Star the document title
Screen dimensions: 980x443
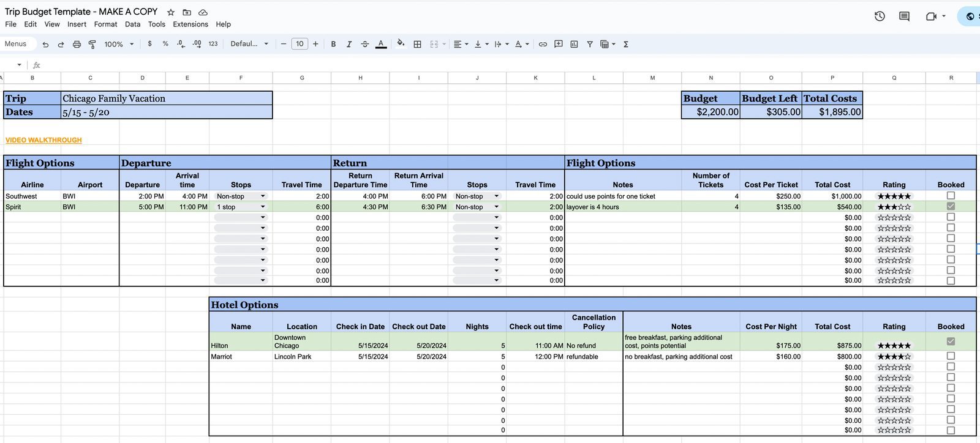(171, 12)
